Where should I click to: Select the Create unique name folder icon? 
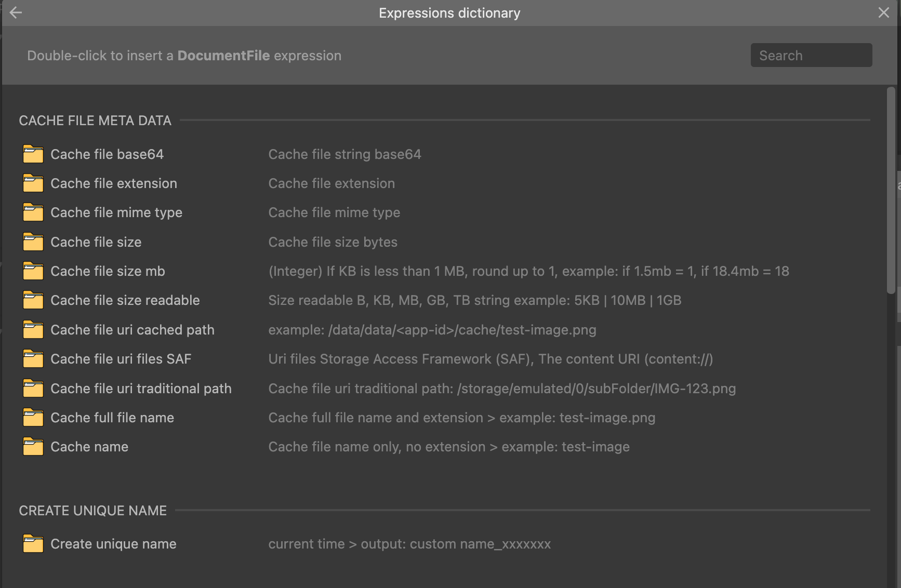point(33,544)
